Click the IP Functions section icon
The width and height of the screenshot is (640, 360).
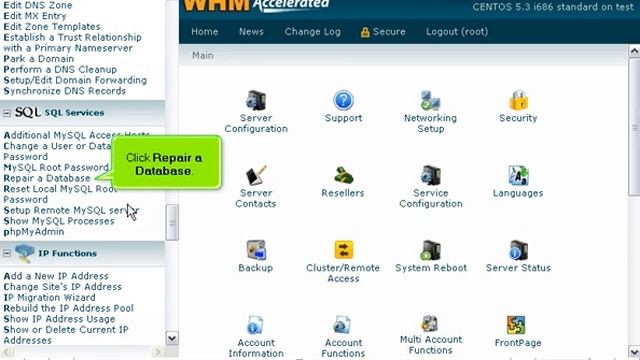(24, 253)
